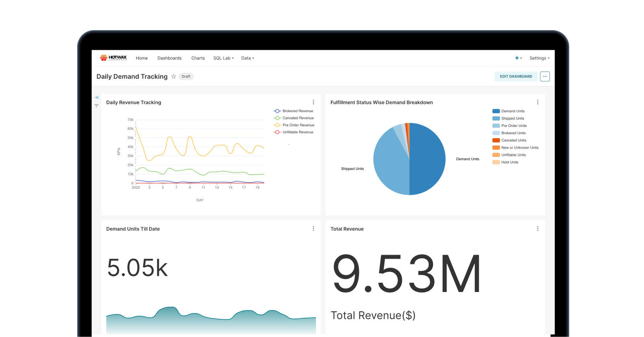Click Hold Units legend entry
Screen dimensions: 644x337
[505, 162]
